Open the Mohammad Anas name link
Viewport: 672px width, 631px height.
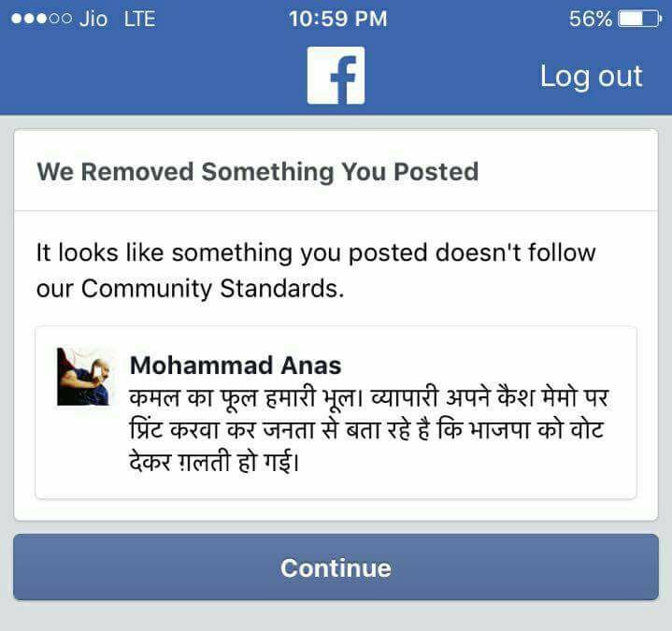click(236, 366)
